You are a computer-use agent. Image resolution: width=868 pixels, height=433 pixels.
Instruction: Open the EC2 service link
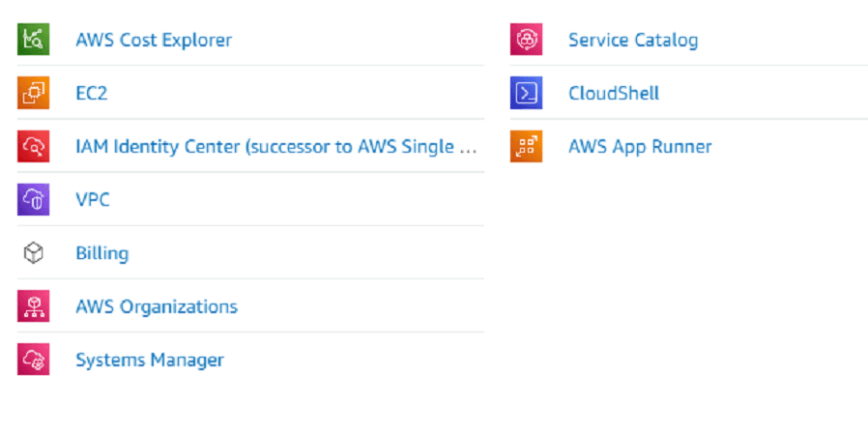coord(91,93)
